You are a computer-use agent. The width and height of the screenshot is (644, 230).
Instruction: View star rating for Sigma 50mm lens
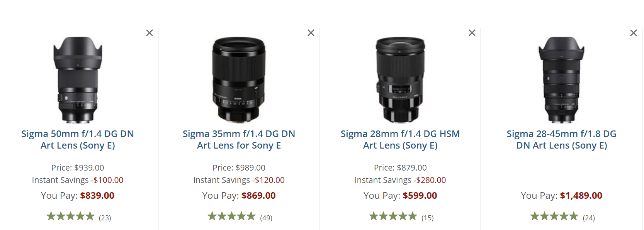pyautogui.click(x=70, y=216)
